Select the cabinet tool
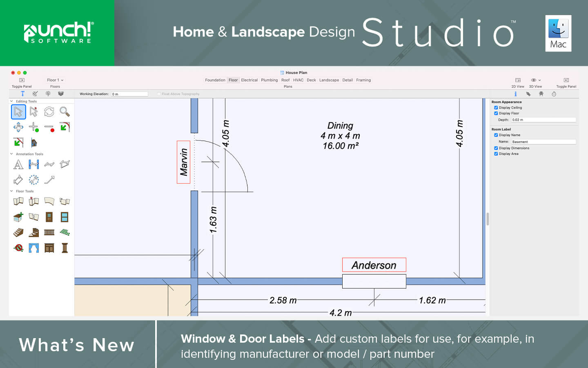588x368 pixels. click(x=49, y=248)
